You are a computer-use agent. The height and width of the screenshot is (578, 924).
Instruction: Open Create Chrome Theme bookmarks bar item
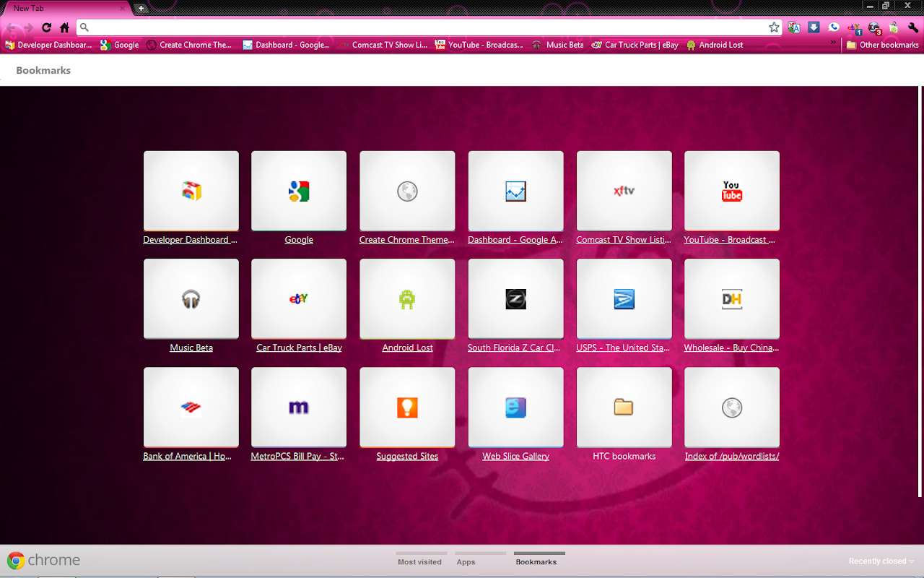point(189,45)
